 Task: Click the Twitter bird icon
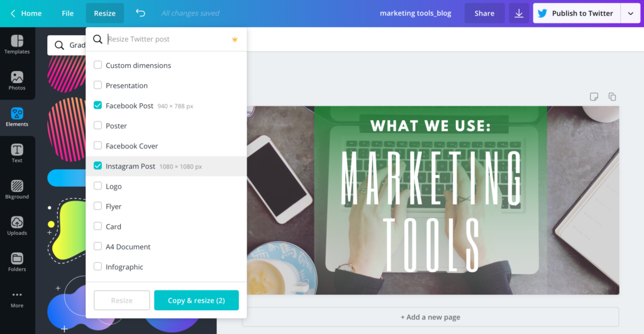click(542, 13)
